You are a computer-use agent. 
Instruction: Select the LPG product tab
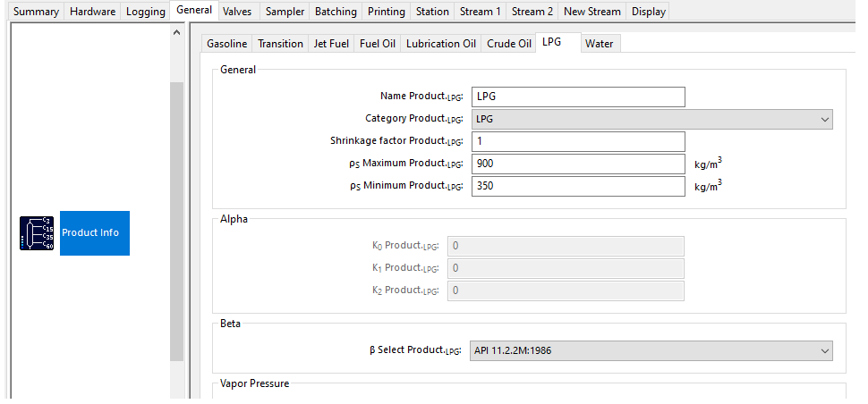tap(558, 42)
